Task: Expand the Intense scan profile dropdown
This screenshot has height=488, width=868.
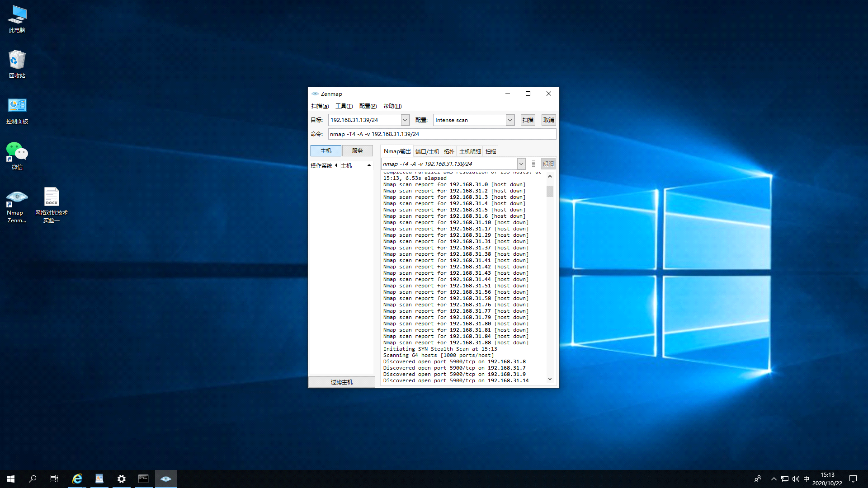Action: pyautogui.click(x=510, y=120)
